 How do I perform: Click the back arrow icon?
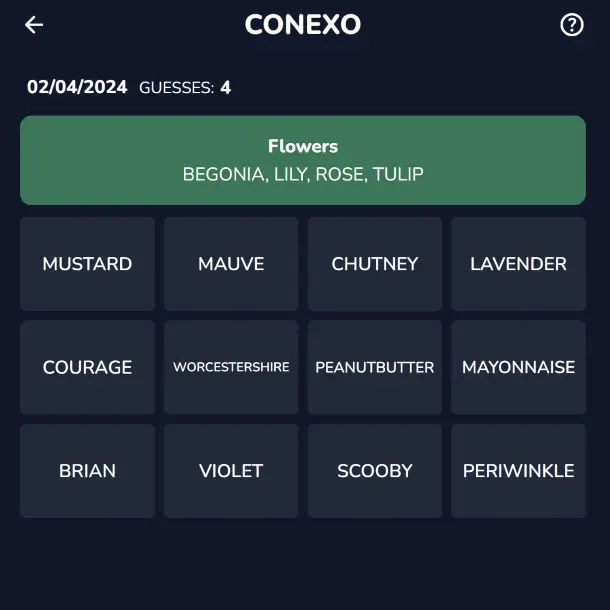(34, 25)
